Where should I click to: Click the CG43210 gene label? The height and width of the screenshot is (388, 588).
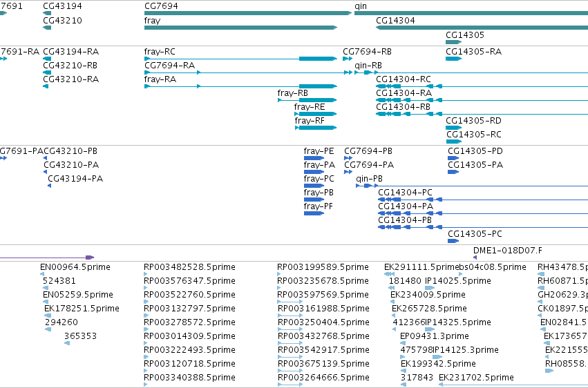click(x=62, y=20)
